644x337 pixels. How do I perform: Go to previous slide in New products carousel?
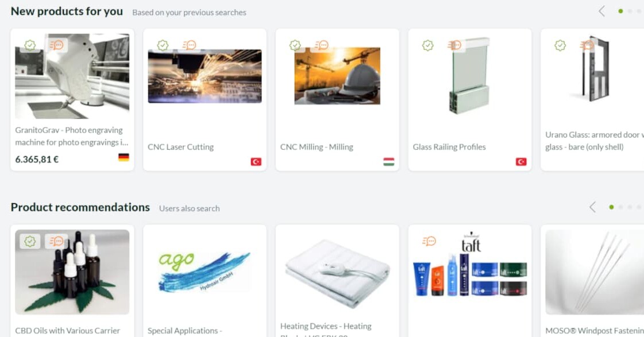click(x=601, y=11)
